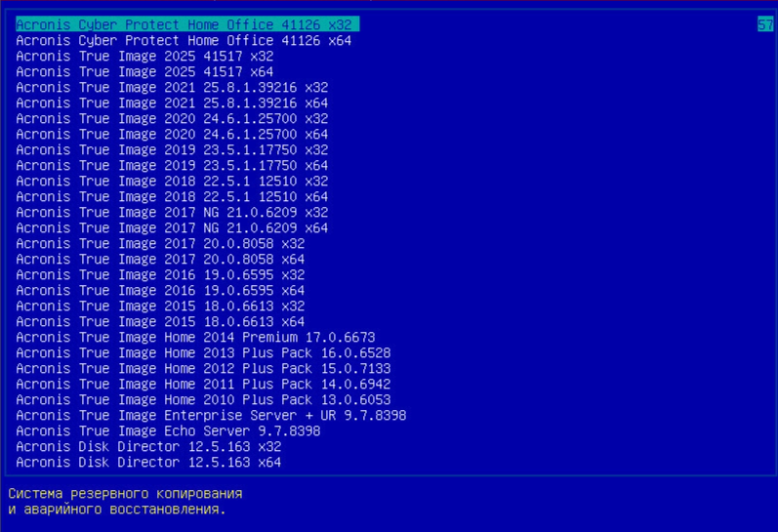Select True Image Echo Server 9.7.8398
778x532 pixels.
point(168,431)
